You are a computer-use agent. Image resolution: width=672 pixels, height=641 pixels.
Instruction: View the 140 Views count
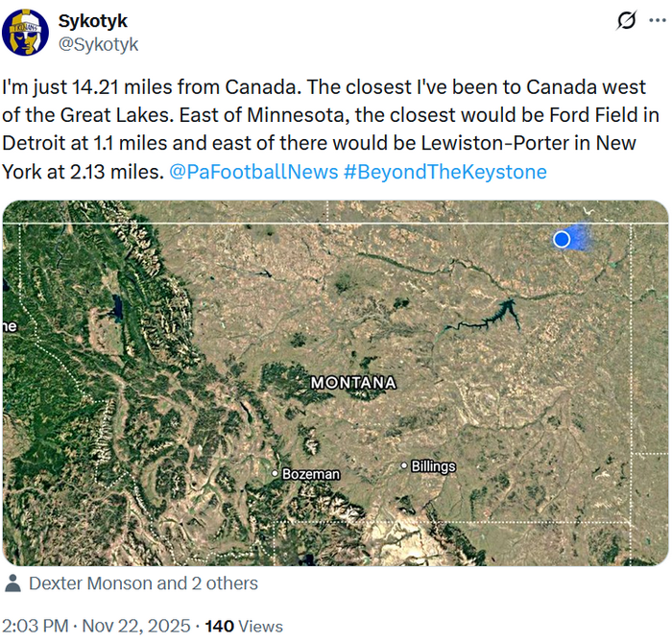244,626
